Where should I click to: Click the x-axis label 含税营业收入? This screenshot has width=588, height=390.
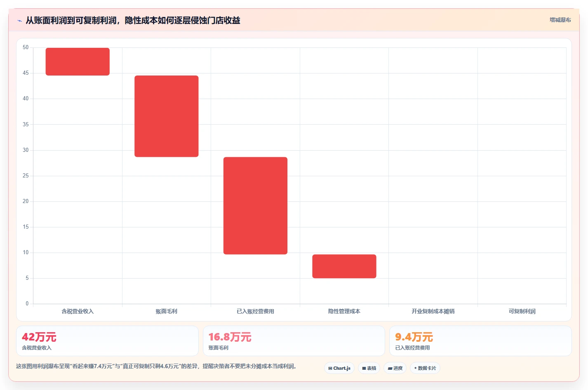click(x=78, y=311)
